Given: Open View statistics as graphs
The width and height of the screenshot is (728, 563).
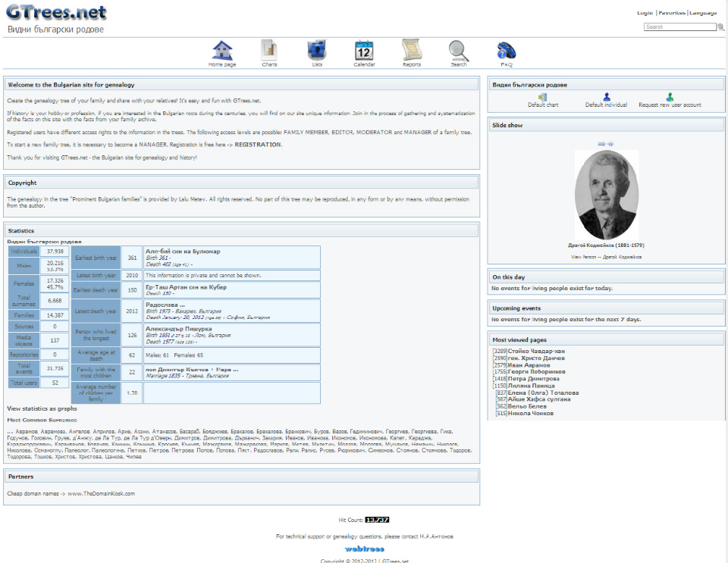Looking at the screenshot, I should click(x=41, y=408).
